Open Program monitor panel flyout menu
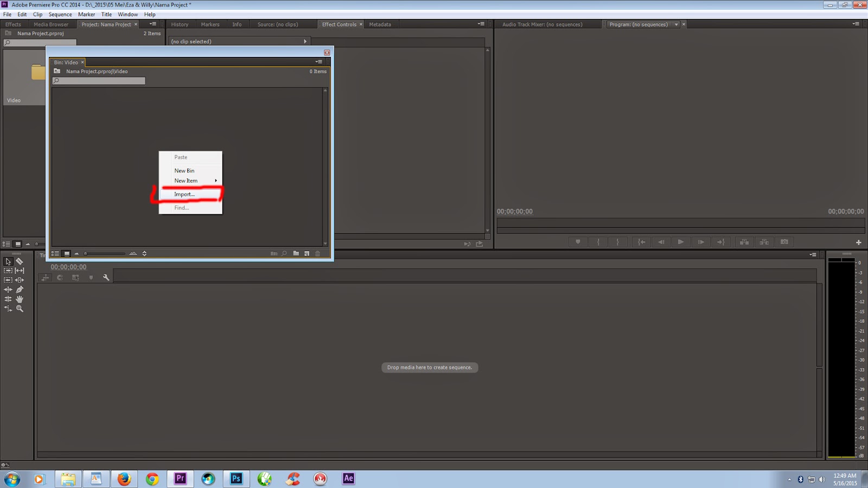 856,24
